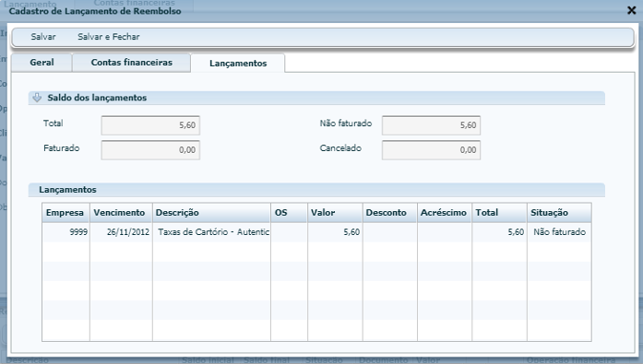Open the Contas financeiras tab
Screen dimensions: 643x364
pyautogui.click(x=132, y=63)
